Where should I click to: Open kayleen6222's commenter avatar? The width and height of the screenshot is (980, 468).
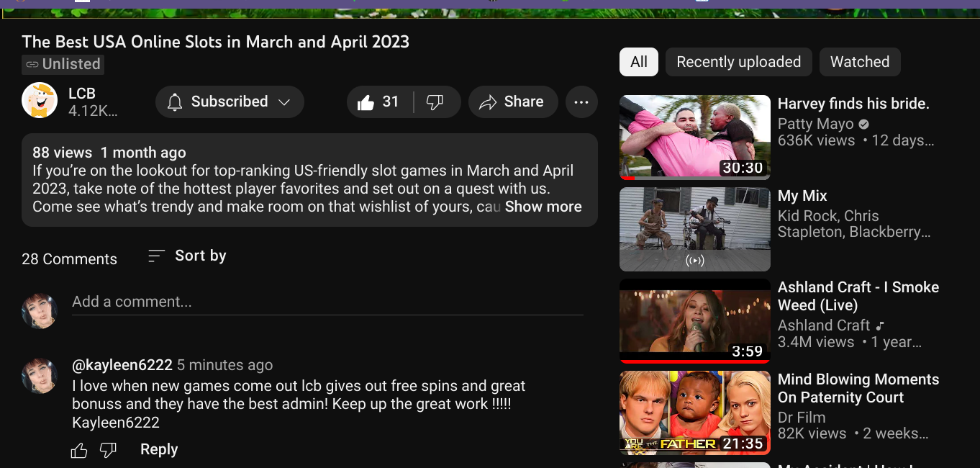point(40,375)
